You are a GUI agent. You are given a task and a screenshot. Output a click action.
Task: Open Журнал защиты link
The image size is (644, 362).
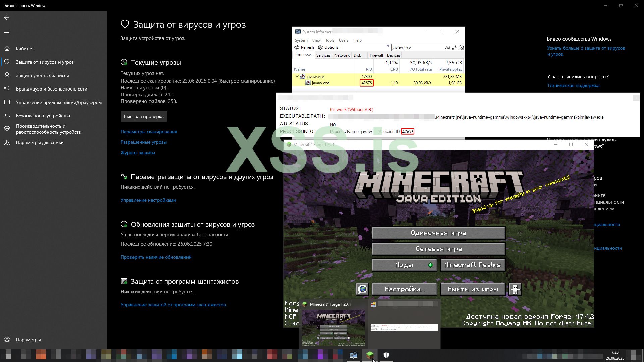pos(138,153)
